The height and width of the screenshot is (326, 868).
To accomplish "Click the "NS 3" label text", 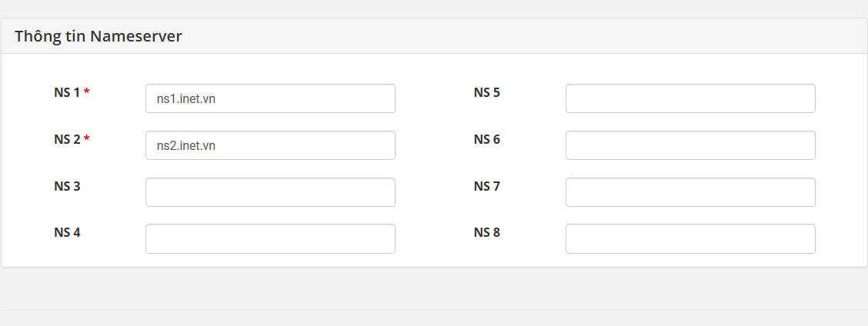I will coord(67,187).
